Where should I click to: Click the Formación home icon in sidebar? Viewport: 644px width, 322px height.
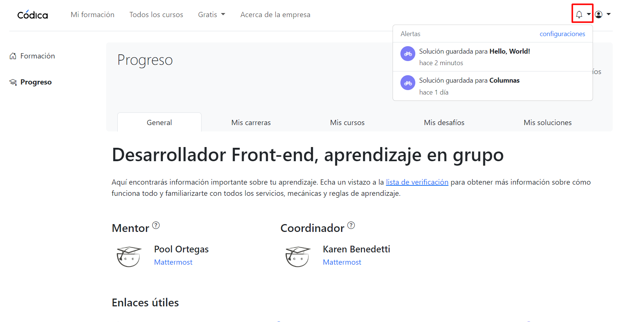[x=13, y=56]
